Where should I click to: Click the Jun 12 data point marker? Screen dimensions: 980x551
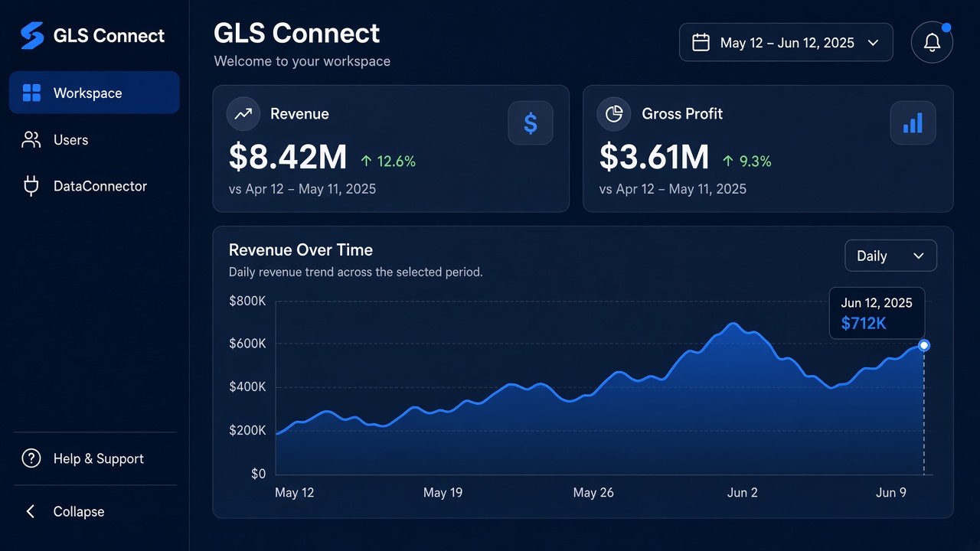pyautogui.click(x=924, y=345)
